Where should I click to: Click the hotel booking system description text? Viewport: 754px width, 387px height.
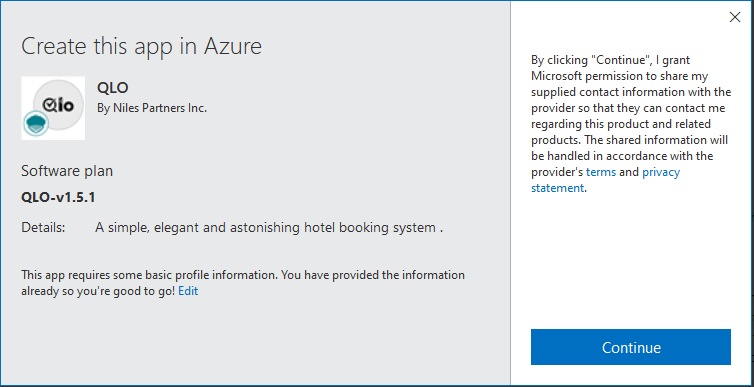(269, 227)
